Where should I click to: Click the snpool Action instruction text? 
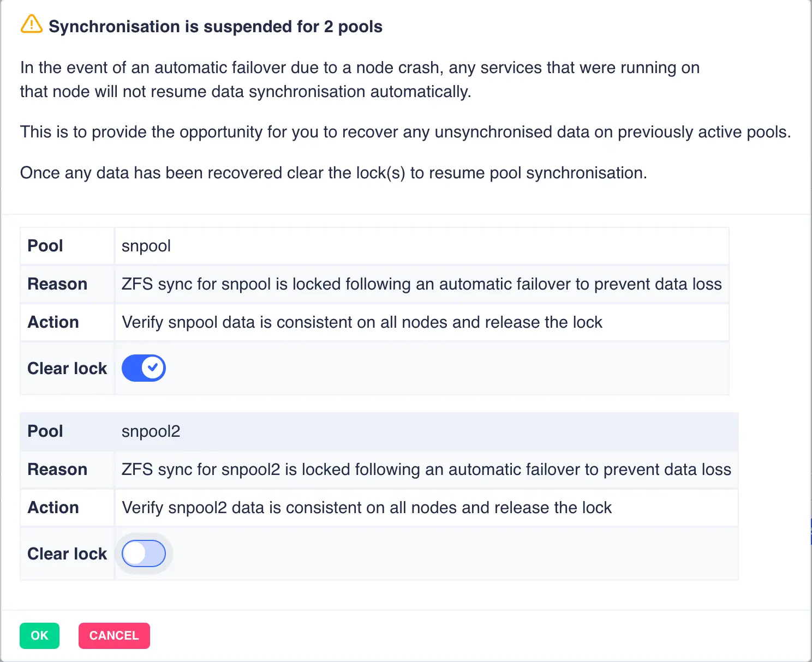point(362,322)
